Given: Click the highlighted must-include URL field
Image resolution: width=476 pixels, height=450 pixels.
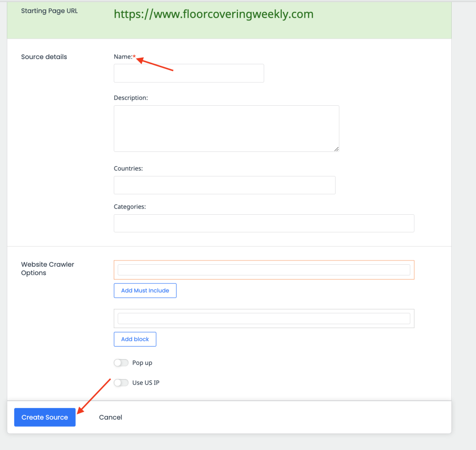Looking at the screenshot, I should (264, 270).
